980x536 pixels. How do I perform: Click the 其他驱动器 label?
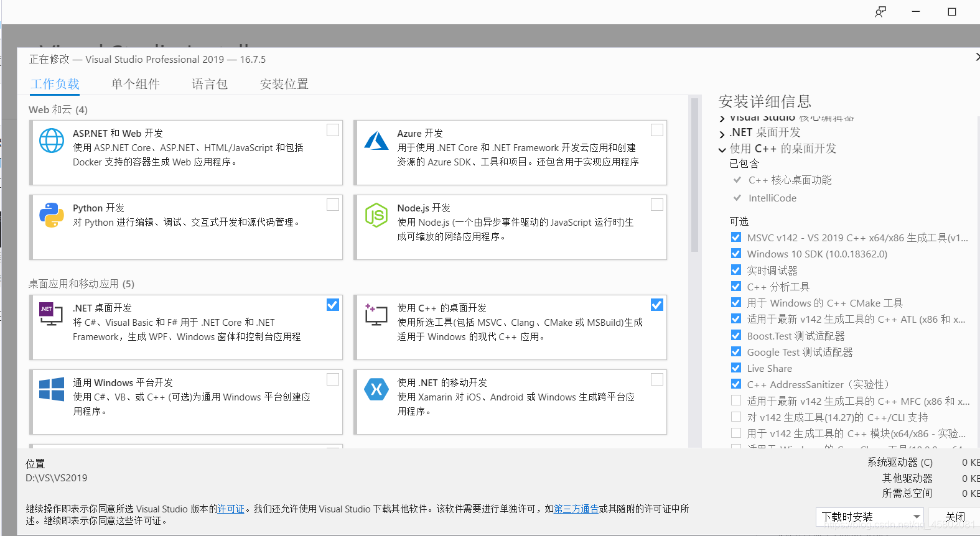[907, 478]
